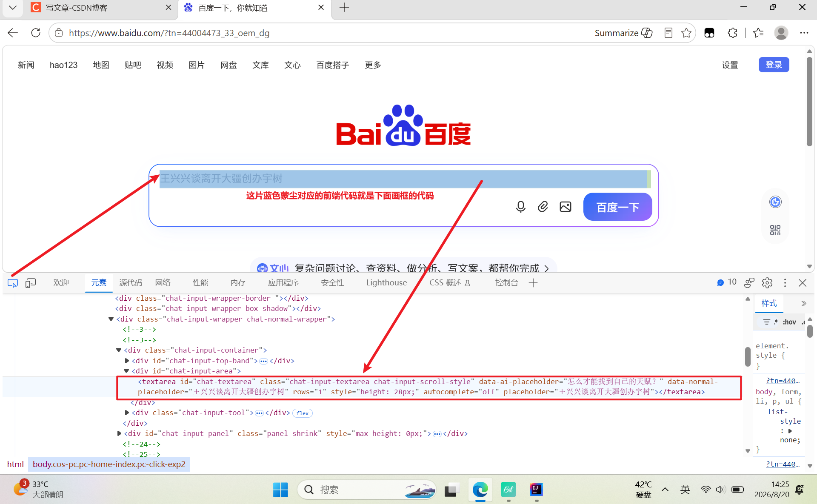Refresh the Baidu page
Viewport: 817px width, 504px height.
36,33
